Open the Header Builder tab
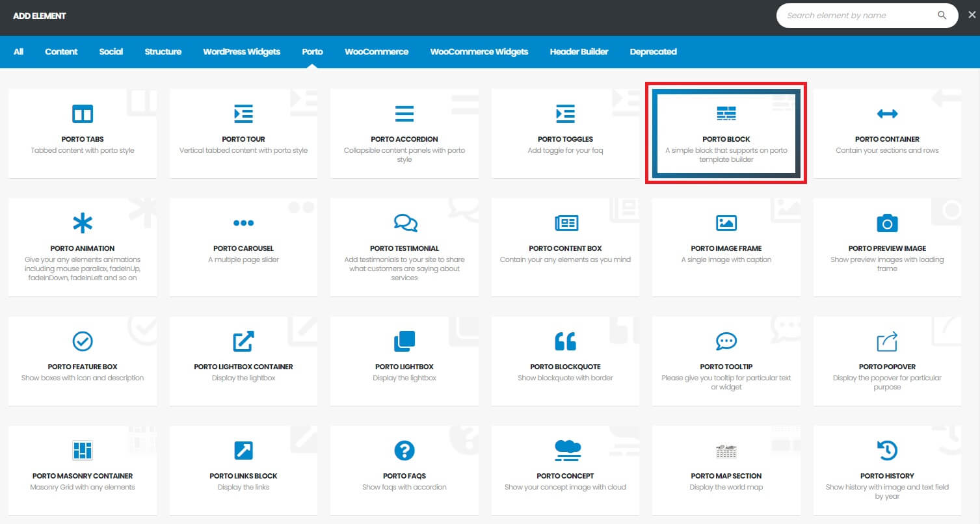Image resolution: width=980 pixels, height=524 pixels. tap(579, 51)
